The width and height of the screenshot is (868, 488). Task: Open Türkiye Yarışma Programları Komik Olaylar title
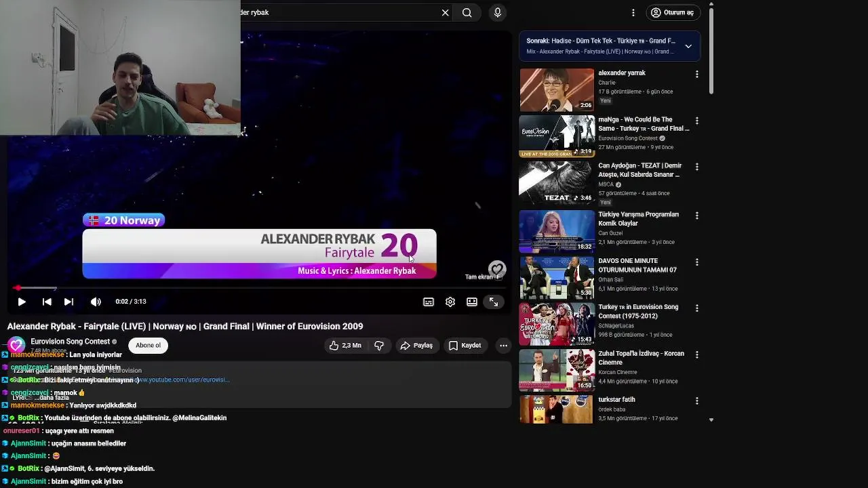click(638, 219)
